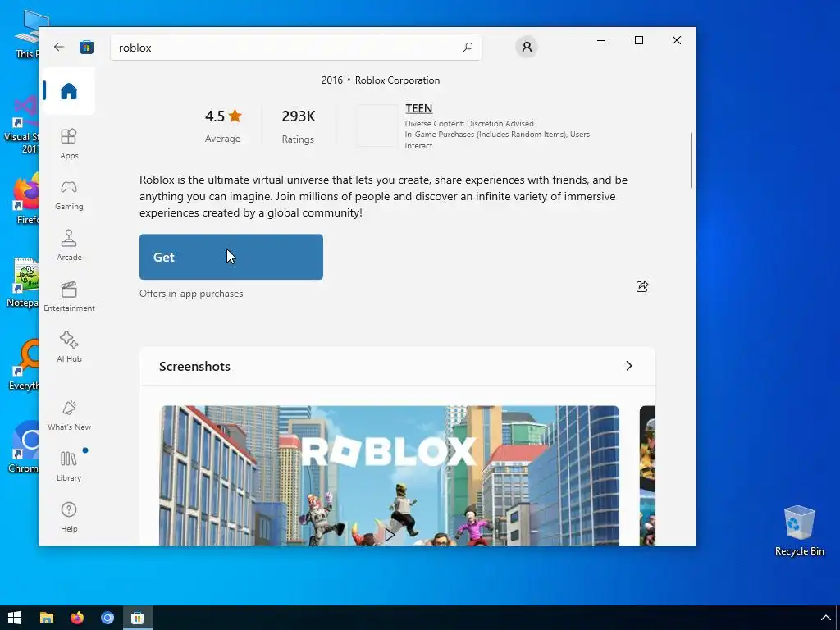Open the first Roblox screenshot thumbnail
Image resolution: width=840 pixels, height=630 pixels.
[390, 475]
